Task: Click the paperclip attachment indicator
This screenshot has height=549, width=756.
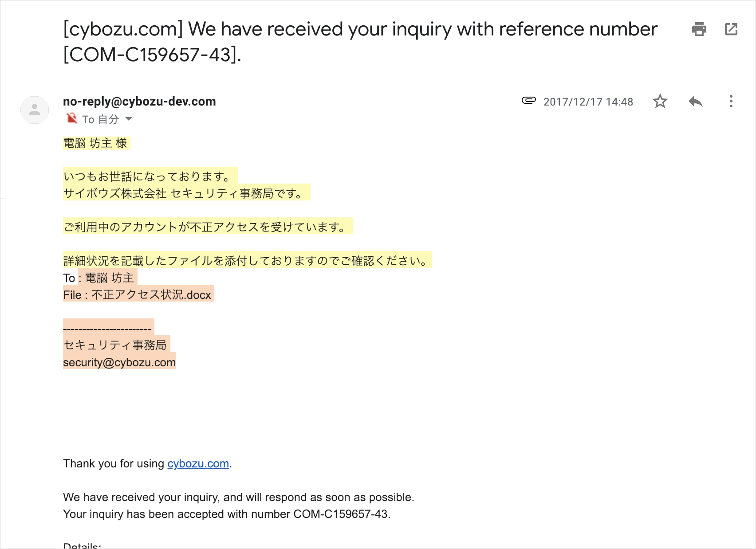Action: click(x=528, y=101)
